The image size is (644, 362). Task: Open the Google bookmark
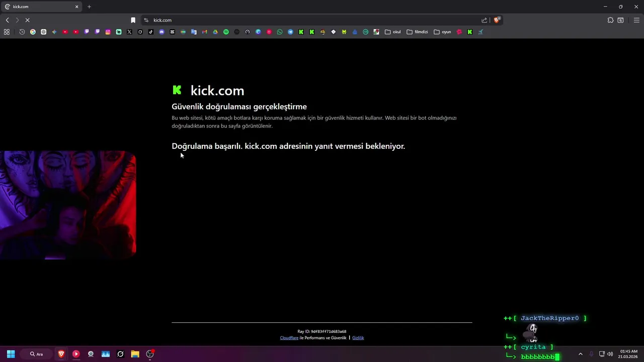pos(33,32)
